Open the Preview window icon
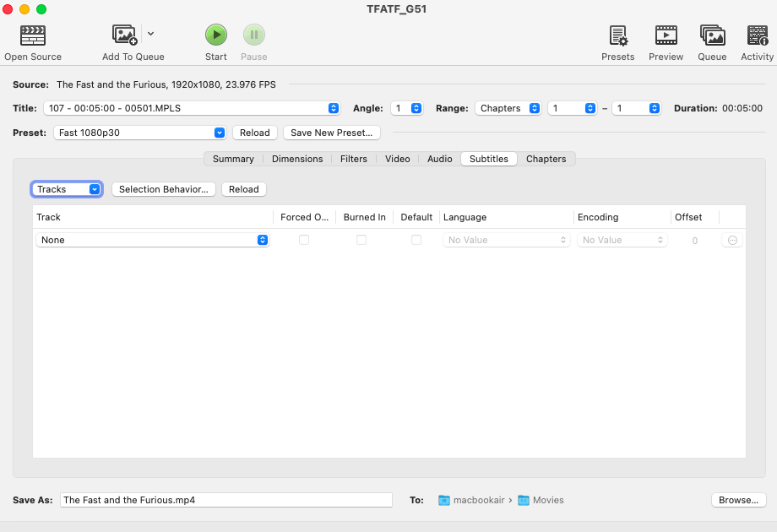Image resolution: width=777 pixels, height=532 pixels. (666, 35)
